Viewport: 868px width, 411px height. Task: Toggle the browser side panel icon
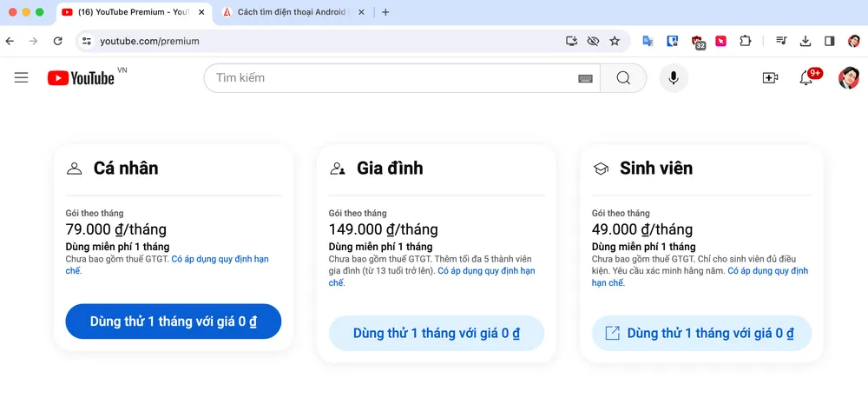(829, 41)
